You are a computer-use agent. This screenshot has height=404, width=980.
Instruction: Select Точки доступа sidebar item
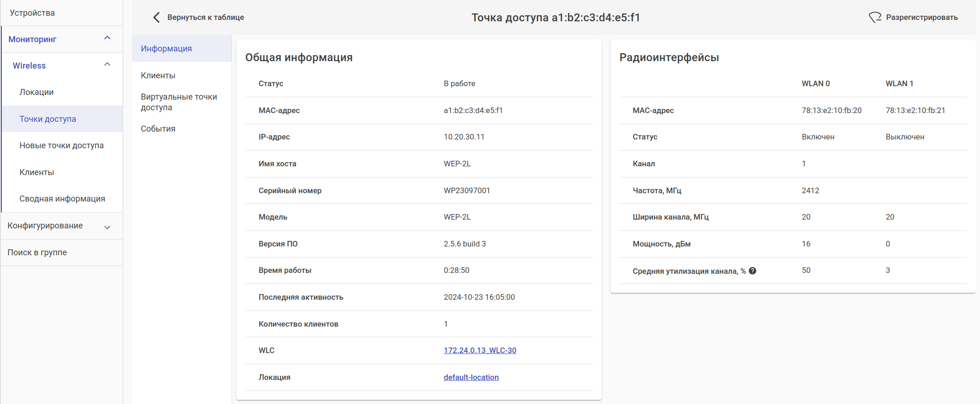(x=48, y=119)
